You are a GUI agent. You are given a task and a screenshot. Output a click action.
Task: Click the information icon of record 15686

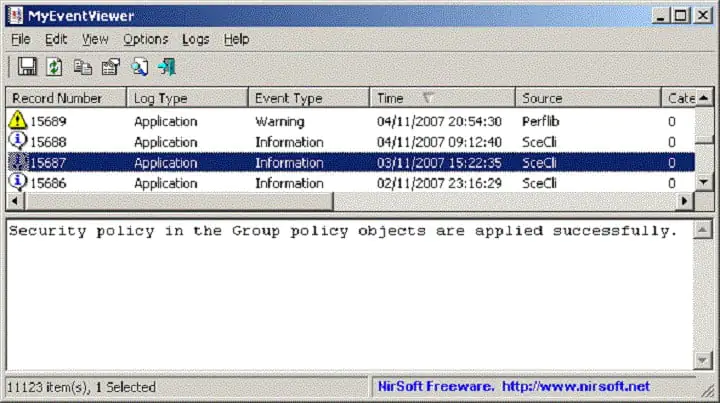(17, 183)
